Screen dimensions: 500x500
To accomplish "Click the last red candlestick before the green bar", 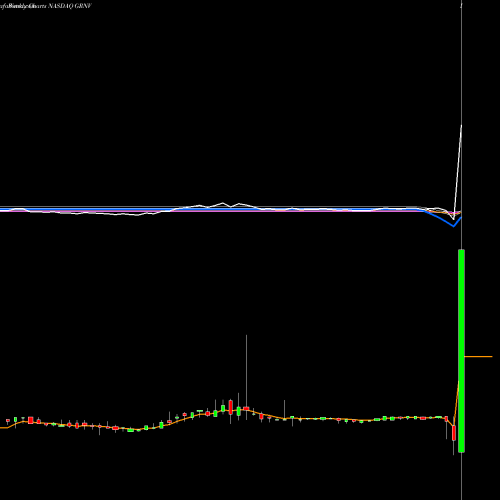I will pyautogui.click(x=454, y=433).
